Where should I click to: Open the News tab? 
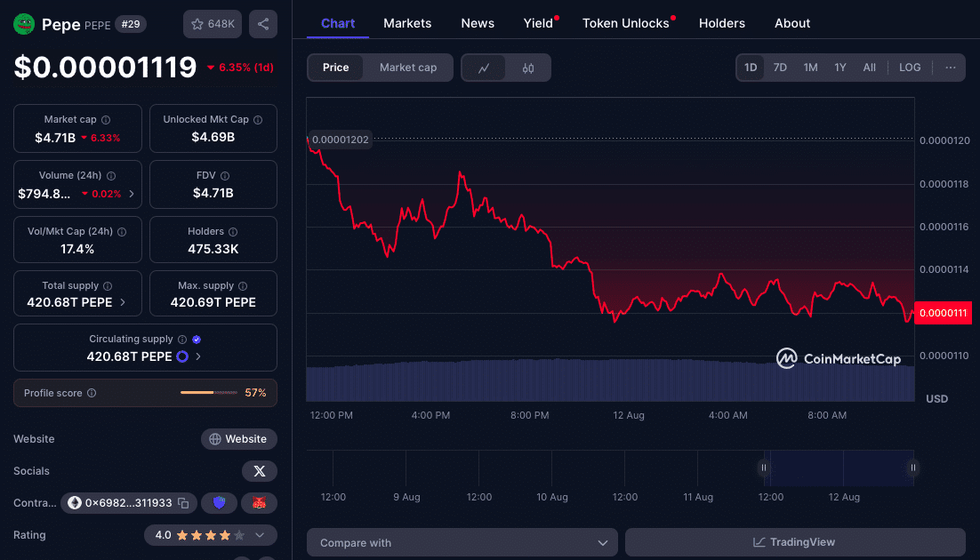click(478, 23)
